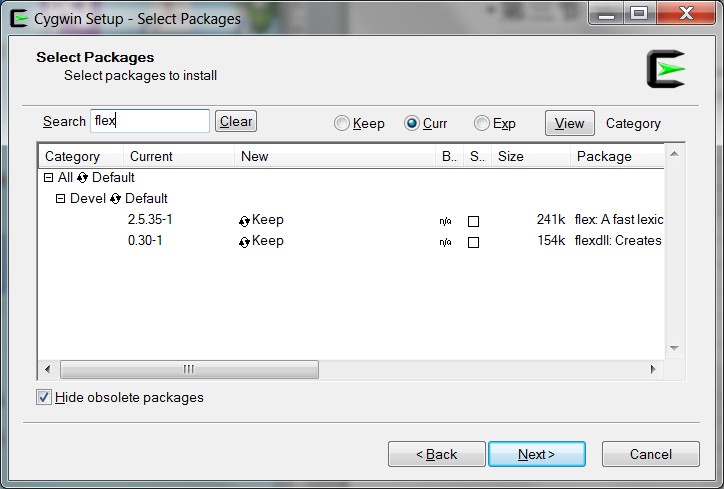The width and height of the screenshot is (724, 489).
Task: Cycle the Keep action icon for the flex package
Action: (x=244, y=221)
